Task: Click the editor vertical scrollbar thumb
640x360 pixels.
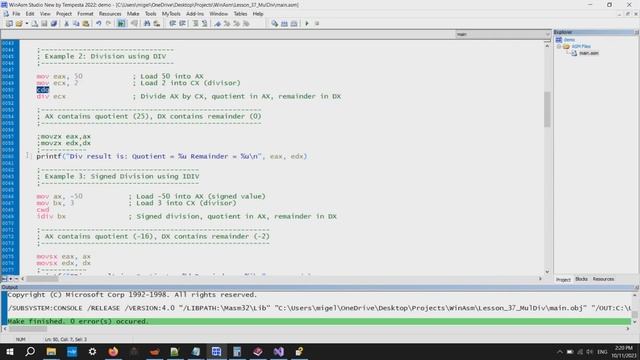Action: (547, 109)
